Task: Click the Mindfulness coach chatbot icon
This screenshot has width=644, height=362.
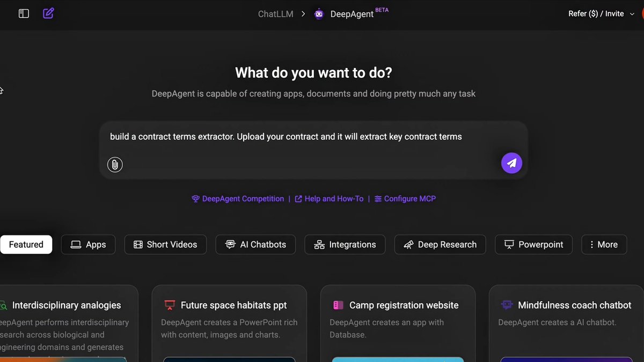Action: coord(507,305)
